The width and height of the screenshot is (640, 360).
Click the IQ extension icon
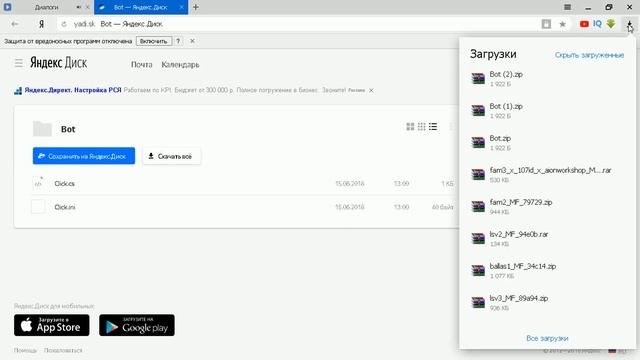click(598, 24)
